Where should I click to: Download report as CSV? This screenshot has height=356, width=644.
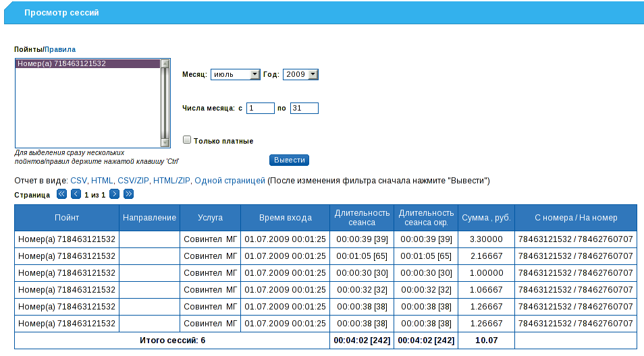78,181
